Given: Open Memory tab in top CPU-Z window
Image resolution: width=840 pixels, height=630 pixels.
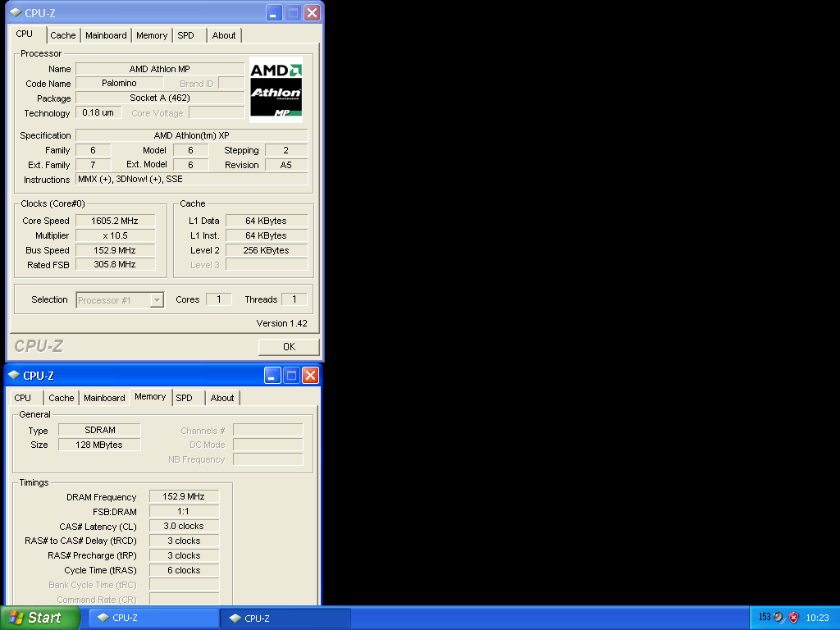Looking at the screenshot, I should click(x=152, y=35).
